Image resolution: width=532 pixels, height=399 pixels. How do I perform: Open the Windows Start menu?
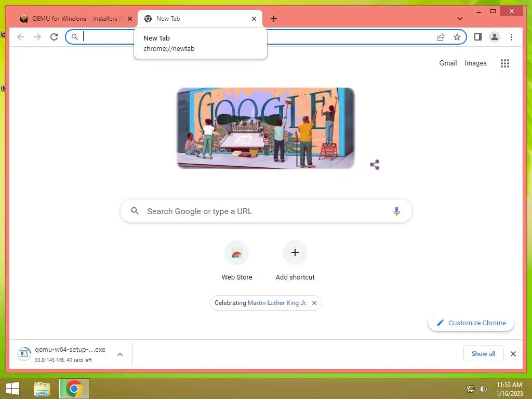[12, 389]
